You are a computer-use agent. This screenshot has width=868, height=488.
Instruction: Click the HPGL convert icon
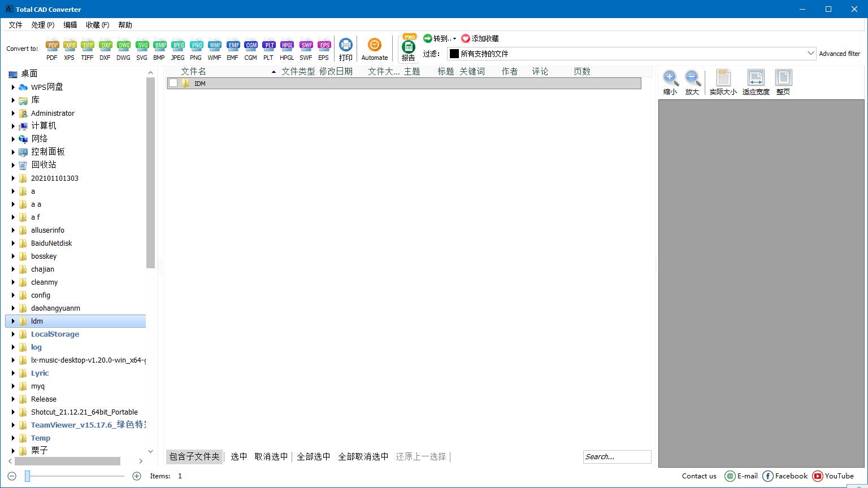(287, 46)
